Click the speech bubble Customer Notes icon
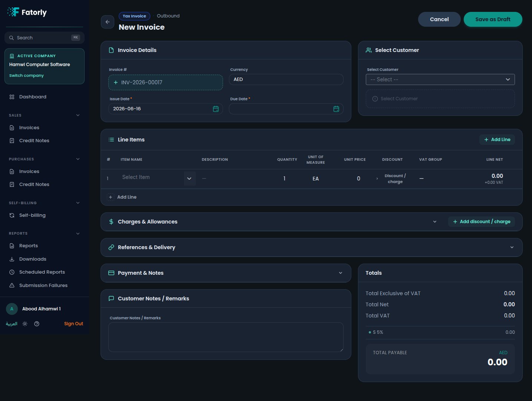This screenshot has height=401, width=532. (x=111, y=299)
